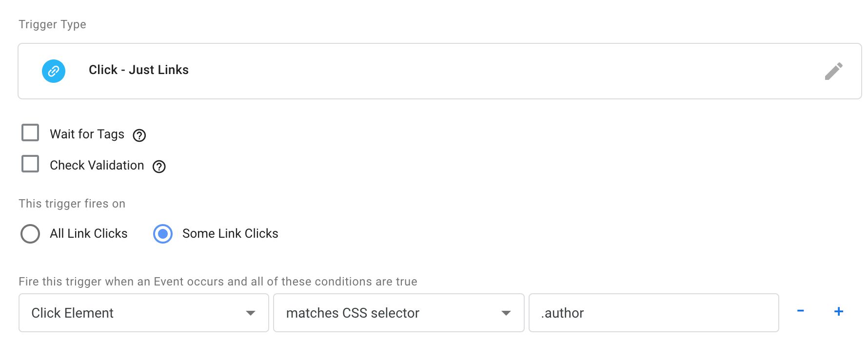Enable the Check Validation checkbox
Viewport: 868px width, 341px height.
click(x=30, y=164)
